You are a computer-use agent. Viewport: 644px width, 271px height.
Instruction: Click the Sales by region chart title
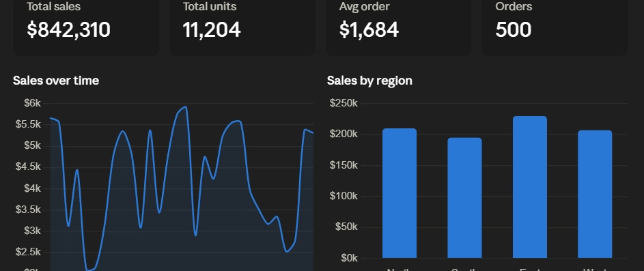pyautogui.click(x=369, y=81)
